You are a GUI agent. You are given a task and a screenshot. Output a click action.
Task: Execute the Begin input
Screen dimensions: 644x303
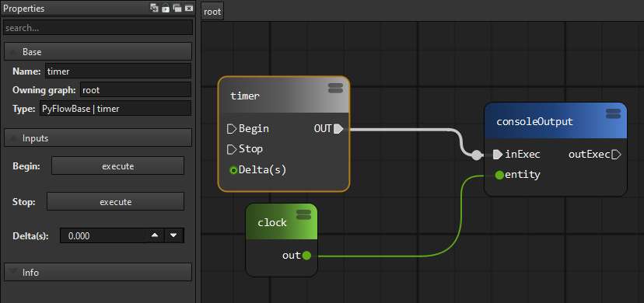pos(118,166)
